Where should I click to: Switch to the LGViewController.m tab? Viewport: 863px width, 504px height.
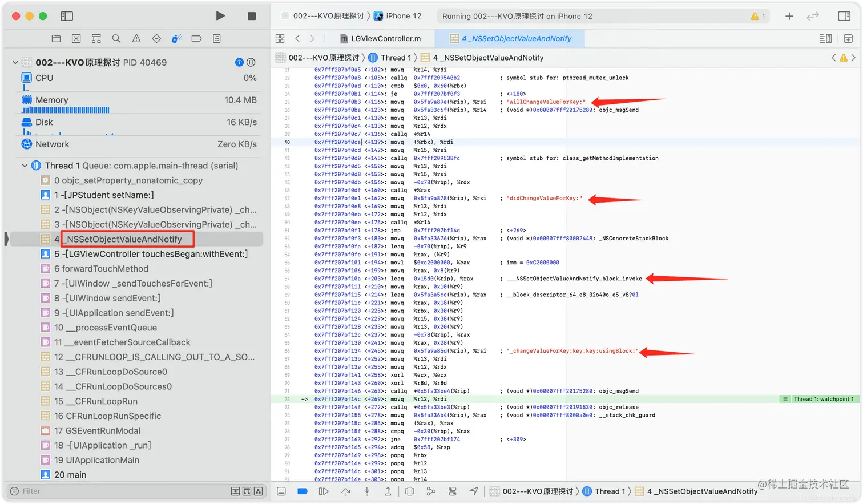(x=381, y=38)
